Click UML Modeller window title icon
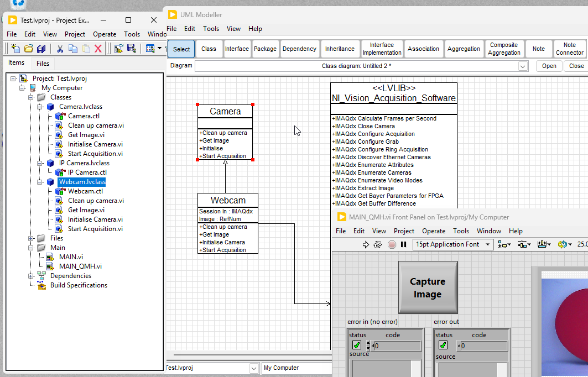 (173, 14)
